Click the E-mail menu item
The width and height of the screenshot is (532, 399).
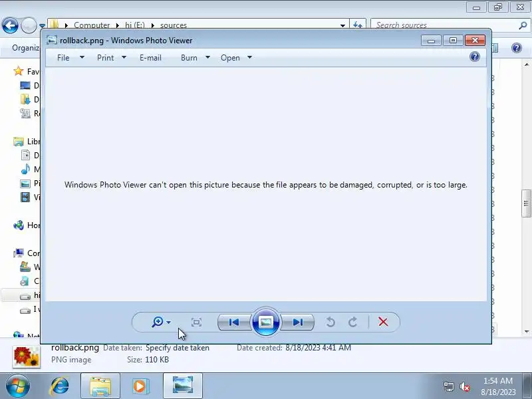[151, 58]
